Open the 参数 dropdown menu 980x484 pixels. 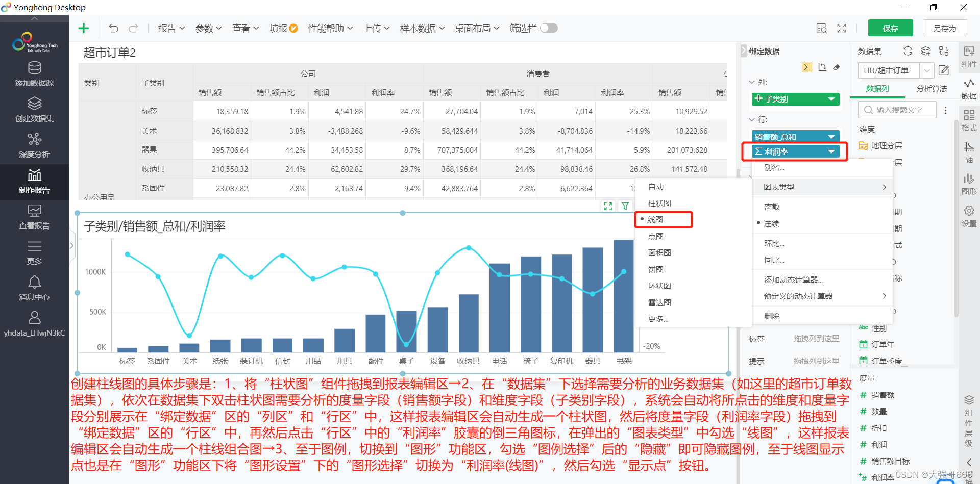point(209,29)
